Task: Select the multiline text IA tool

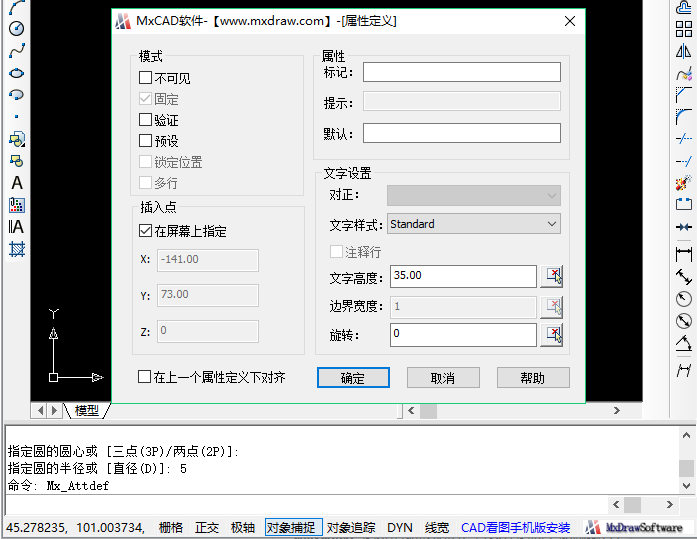Action: (16, 227)
